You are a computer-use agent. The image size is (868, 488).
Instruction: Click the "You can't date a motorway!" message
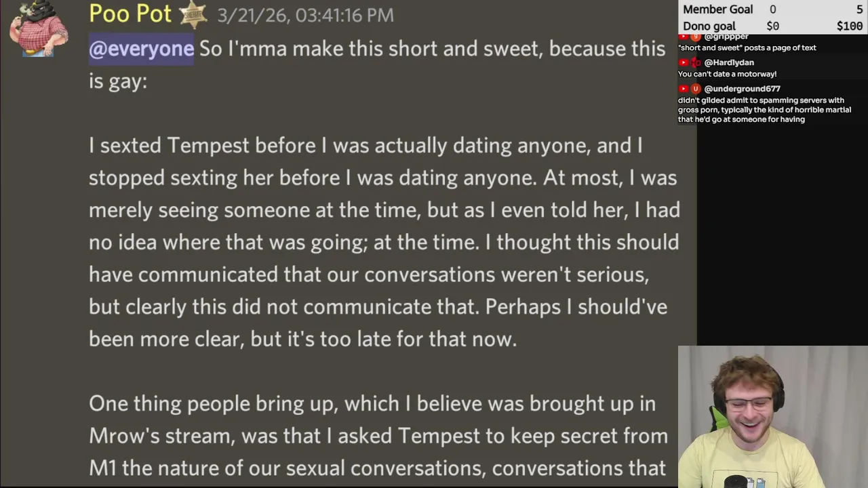pos(727,74)
